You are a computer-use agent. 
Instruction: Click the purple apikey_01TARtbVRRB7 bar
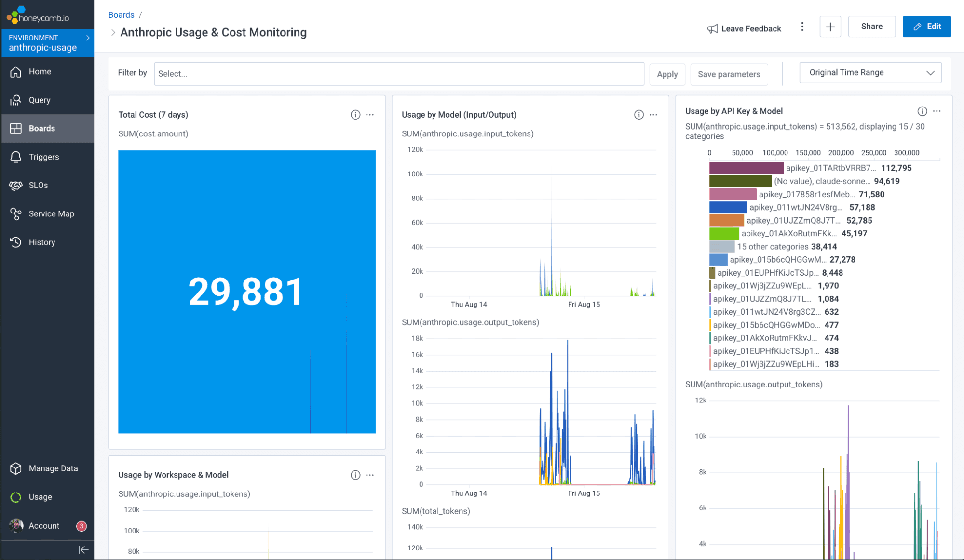tap(746, 168)
